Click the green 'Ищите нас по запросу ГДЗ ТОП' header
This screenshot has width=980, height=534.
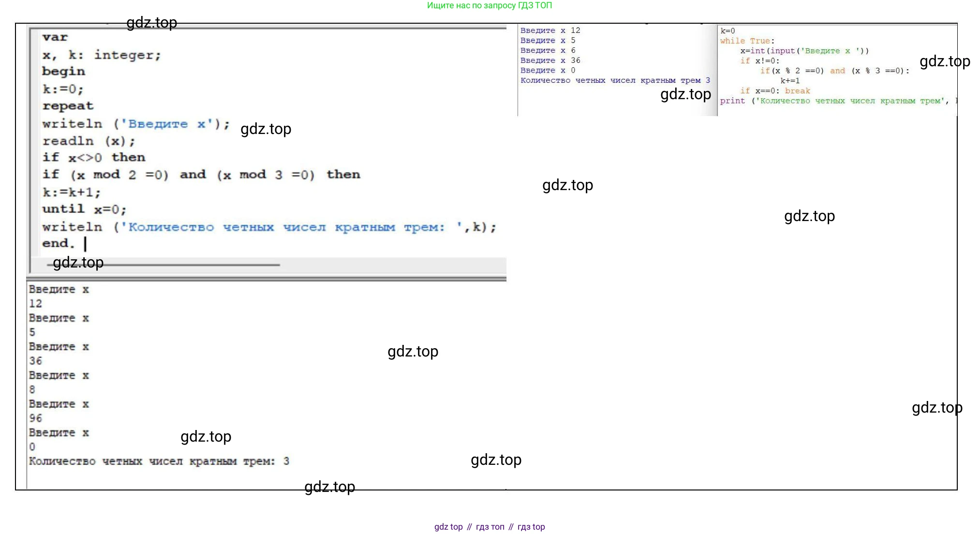[x=489, y=5]
